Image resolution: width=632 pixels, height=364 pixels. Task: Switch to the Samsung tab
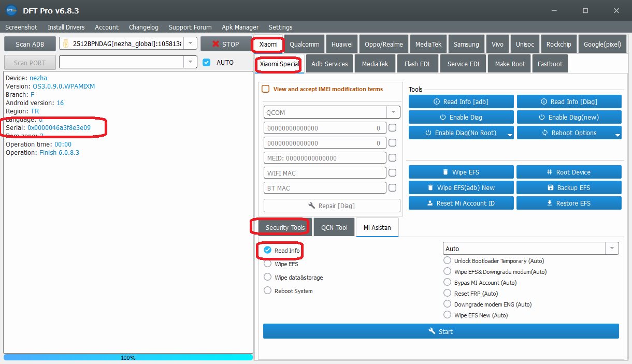[x=466, y=44]
